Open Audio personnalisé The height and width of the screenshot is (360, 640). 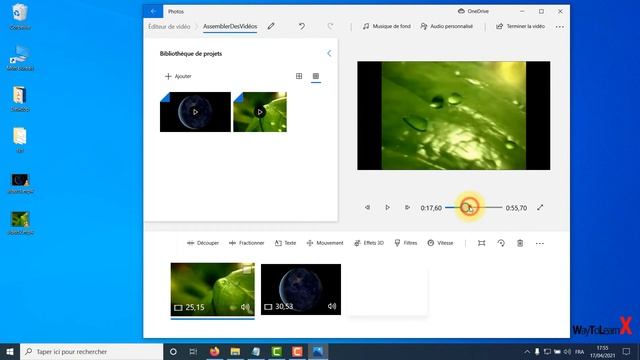point(447,27)
